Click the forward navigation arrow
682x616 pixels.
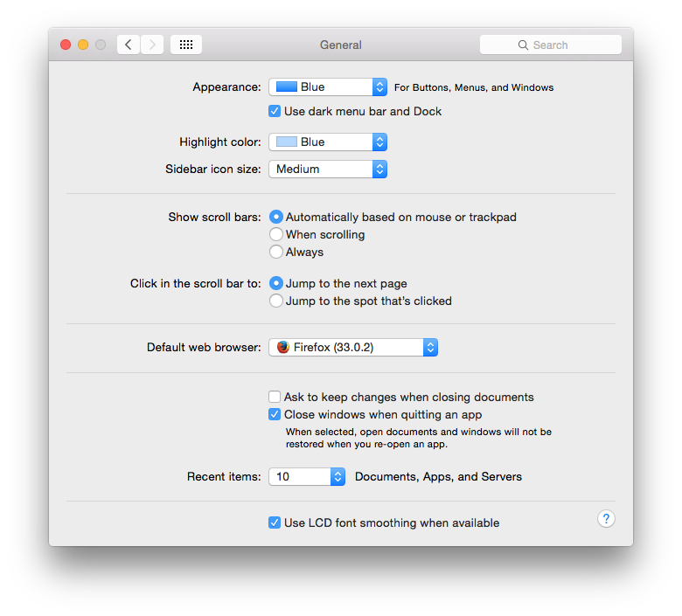[152, 45]
